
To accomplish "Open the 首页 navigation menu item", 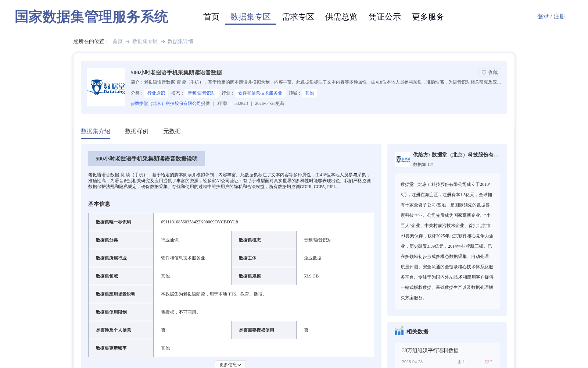I will pos(211,17).
